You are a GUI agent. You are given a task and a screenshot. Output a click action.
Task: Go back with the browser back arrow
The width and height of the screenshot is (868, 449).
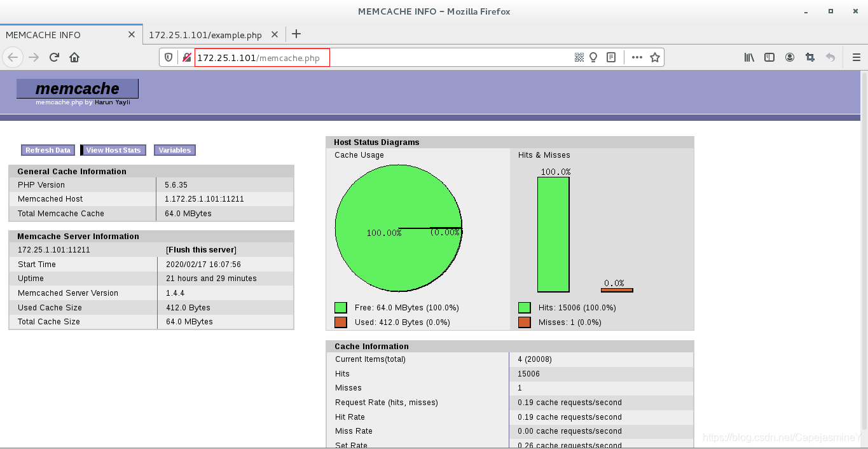13,57
